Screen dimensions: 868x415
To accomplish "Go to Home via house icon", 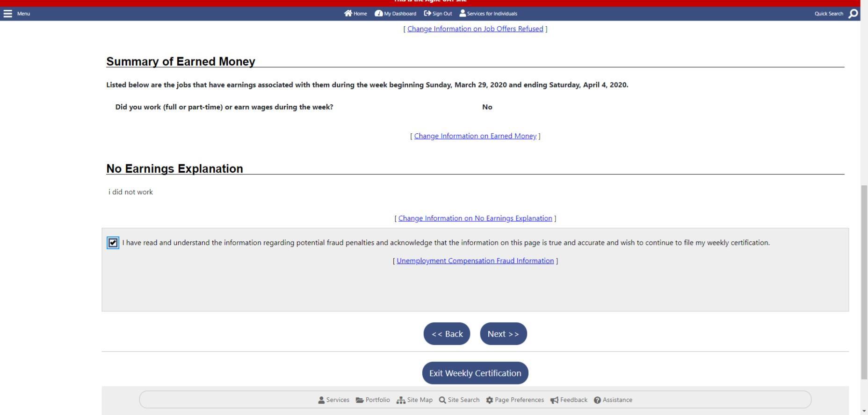I will click(x=348, y=14).
